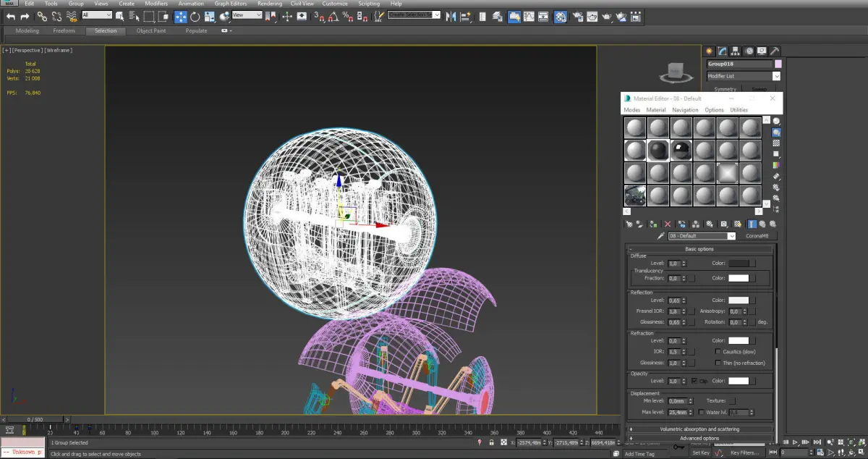Click the CoronaMtl material type button
Viewport: 868px width, 459px height.
coord(756,236)
